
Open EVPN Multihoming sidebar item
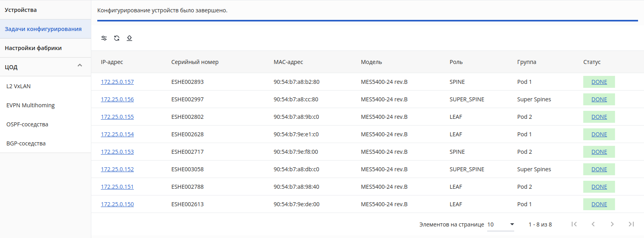coord(45,105)
